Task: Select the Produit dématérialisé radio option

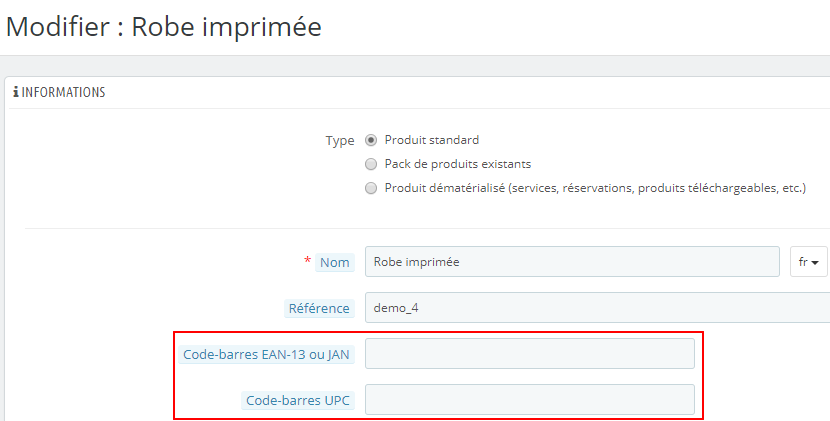Action: [x=371, y=188]
